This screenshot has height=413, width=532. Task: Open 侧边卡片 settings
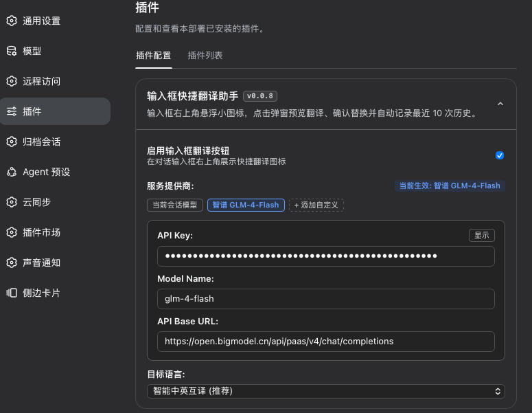tap(55, 293)
